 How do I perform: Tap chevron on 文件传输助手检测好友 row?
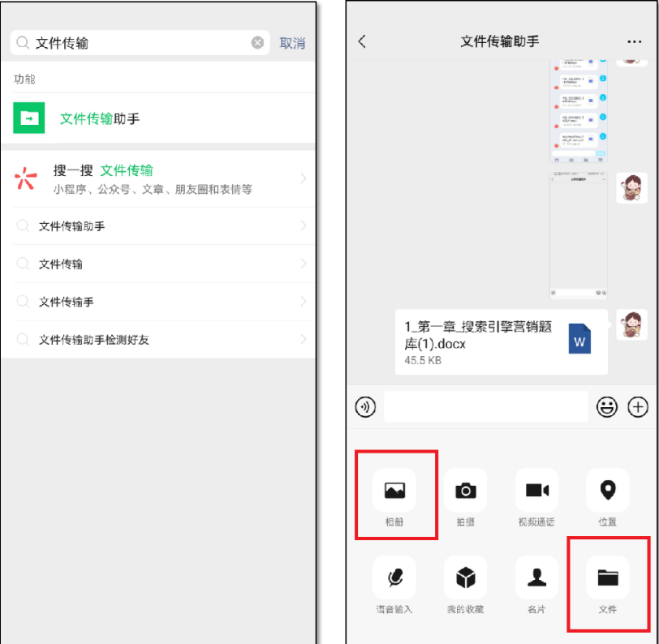pyautogui.click(x=304, y=339)
